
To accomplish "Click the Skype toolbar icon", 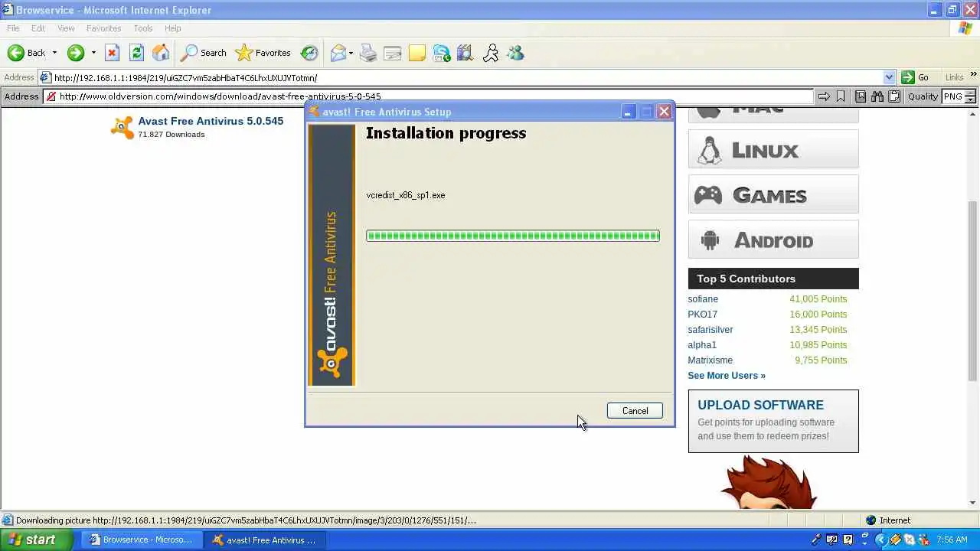I will pos(442,53).
